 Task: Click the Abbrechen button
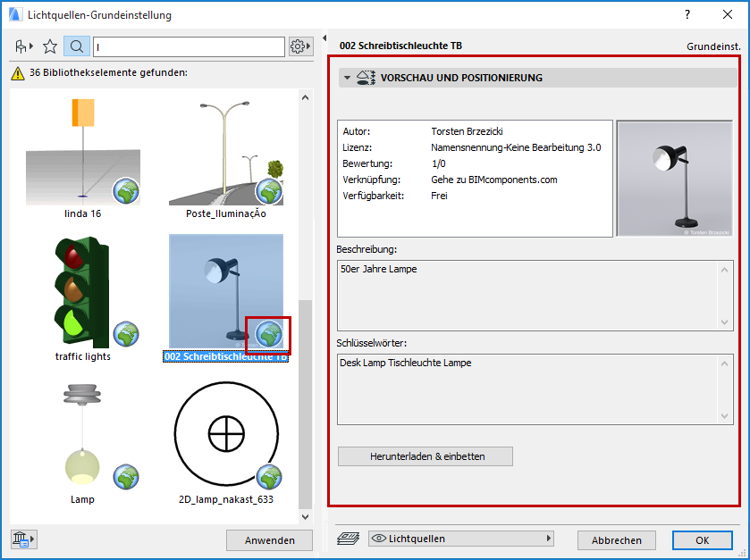[x=616, y=540]
